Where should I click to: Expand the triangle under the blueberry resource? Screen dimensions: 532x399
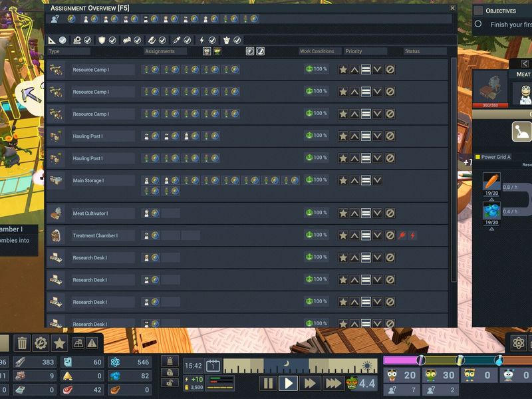(491, 229)
